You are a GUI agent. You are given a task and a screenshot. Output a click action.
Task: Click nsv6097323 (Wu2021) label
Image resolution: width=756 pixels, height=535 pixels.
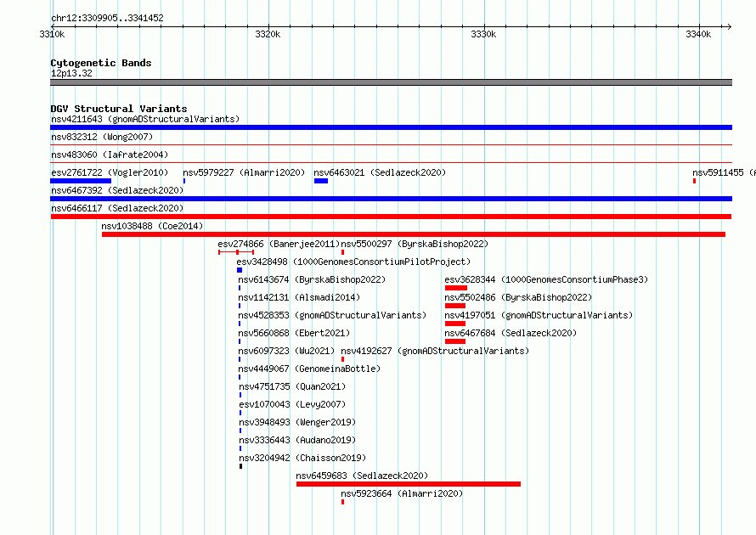click(x=286, y=351)
